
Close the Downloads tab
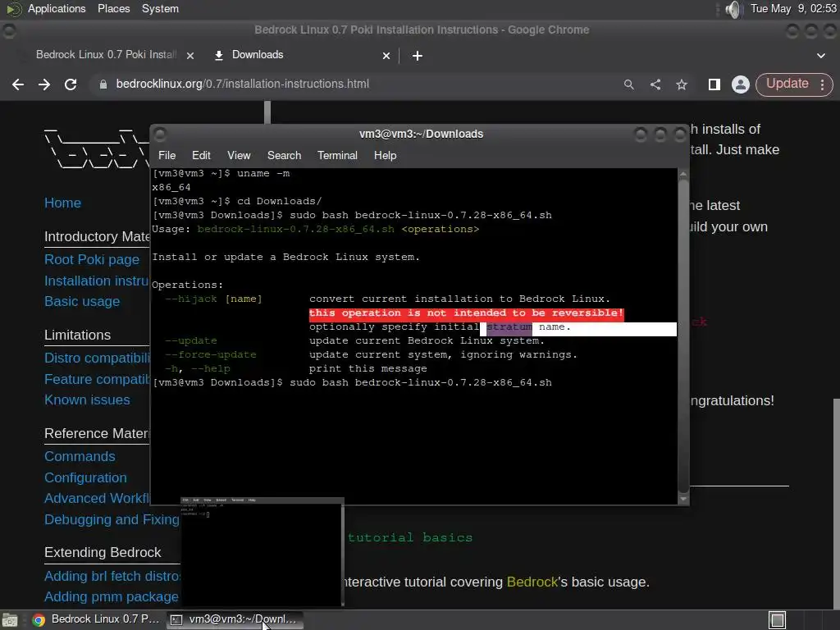386,56
